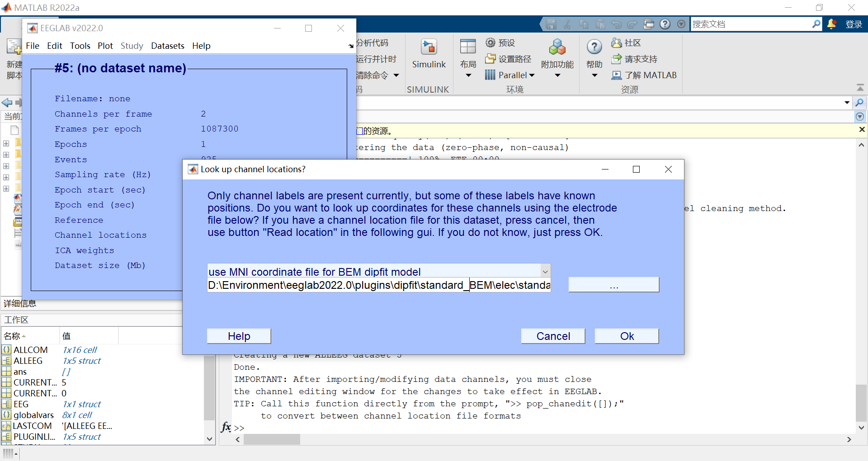Click the EEGLAB menu overflow arrow
The image size is (868, 461).
[x=351, y=46]
